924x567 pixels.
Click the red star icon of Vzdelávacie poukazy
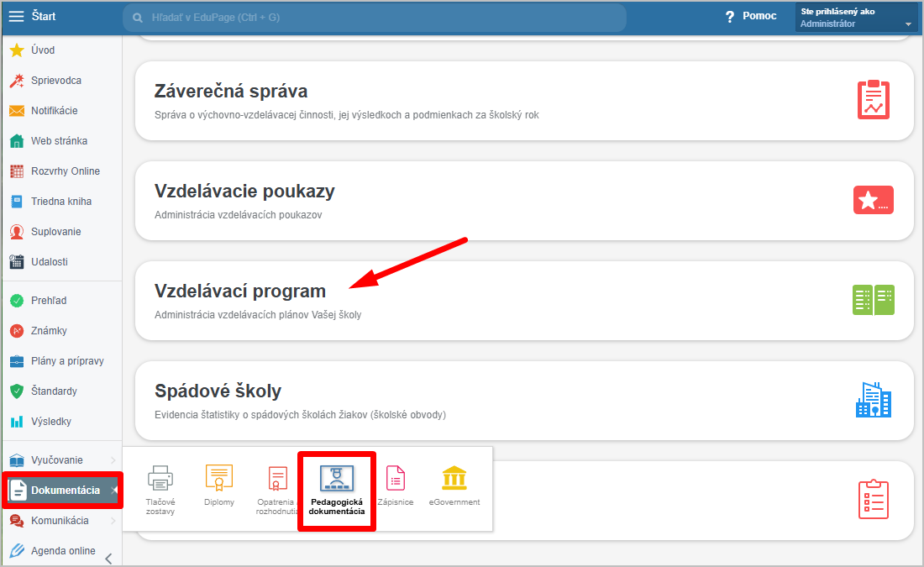tap(874, 201)
